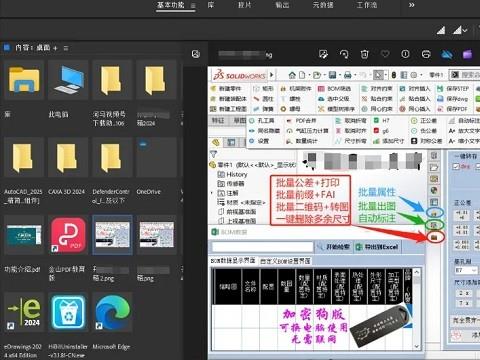
Task: Show file info with the circled i icon
Action: 405,54
